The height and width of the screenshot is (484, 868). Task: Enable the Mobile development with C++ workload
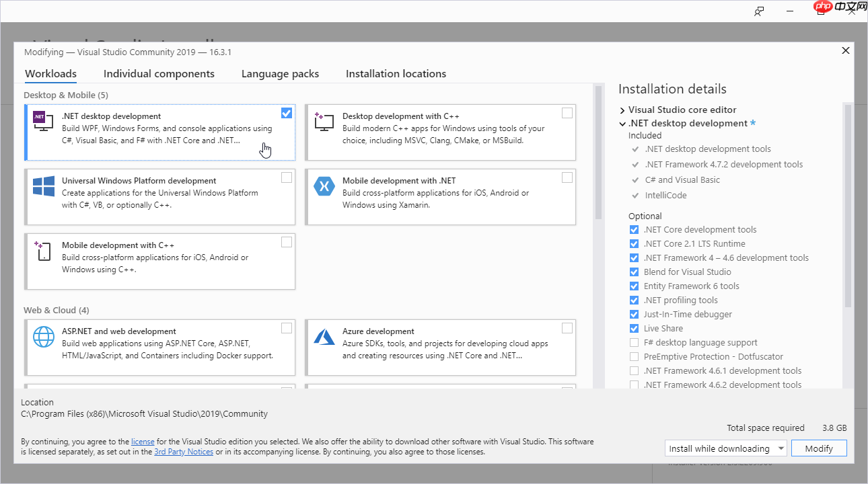point(287,242)
